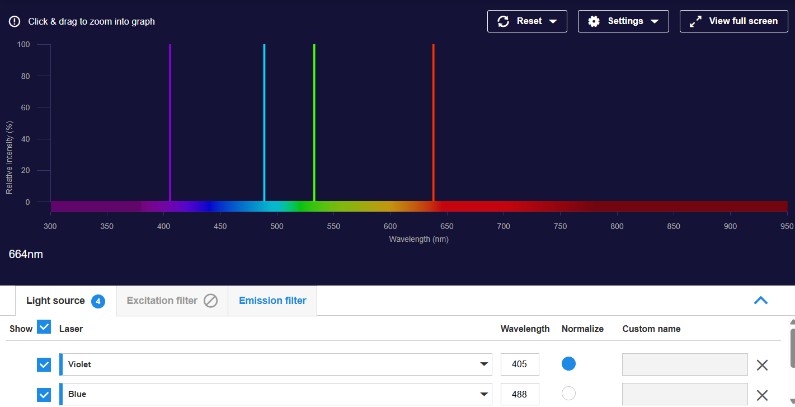Toggle the Show all lasers checkbox
795x407 pixels.
pos(44,327)
